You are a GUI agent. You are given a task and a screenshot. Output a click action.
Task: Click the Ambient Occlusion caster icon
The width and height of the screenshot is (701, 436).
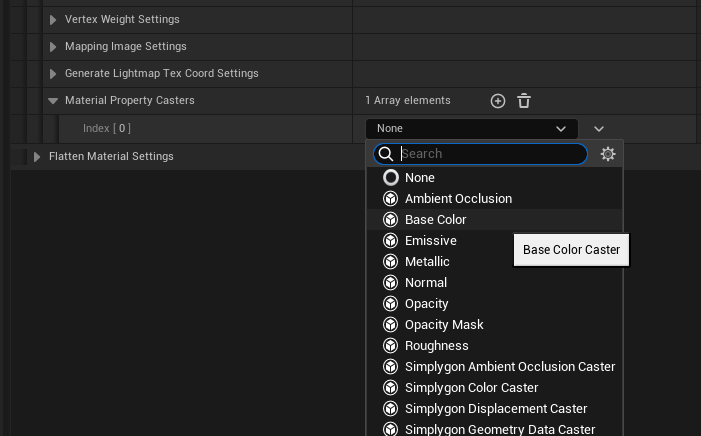click(x=391, y=199)
